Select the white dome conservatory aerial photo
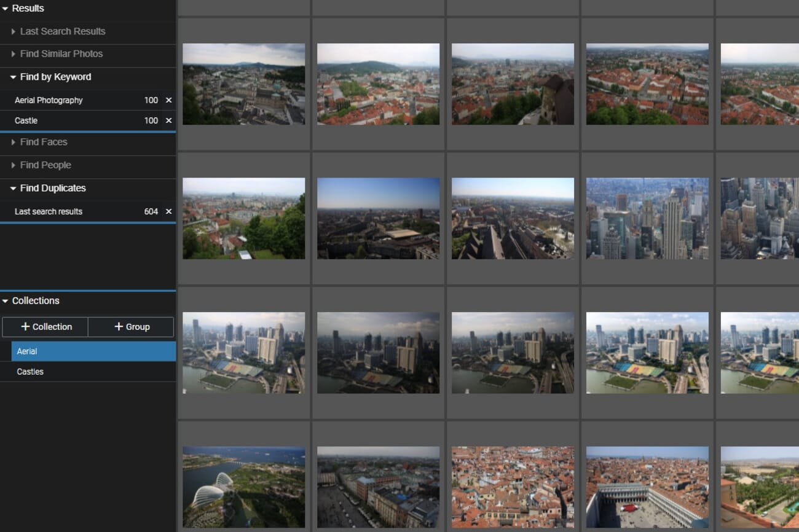This screenshot has height=532, width=799. [x=243, y=487]
